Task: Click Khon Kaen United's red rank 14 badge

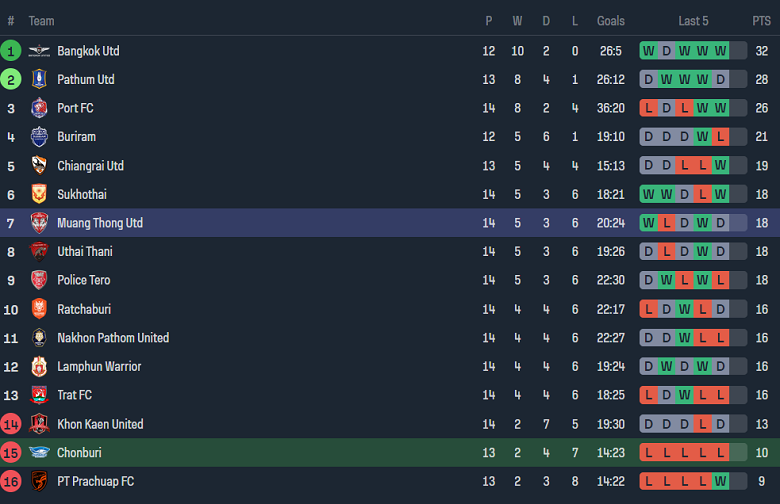Action: [x=11, y=424]
